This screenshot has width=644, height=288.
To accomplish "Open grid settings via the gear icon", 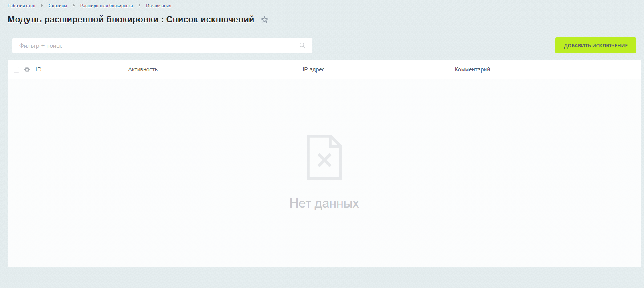I will click(27, 70).
